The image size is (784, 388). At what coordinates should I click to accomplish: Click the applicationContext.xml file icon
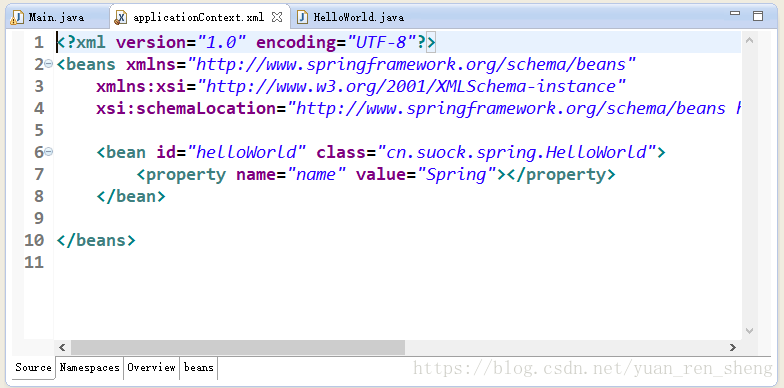pos(120,18)
